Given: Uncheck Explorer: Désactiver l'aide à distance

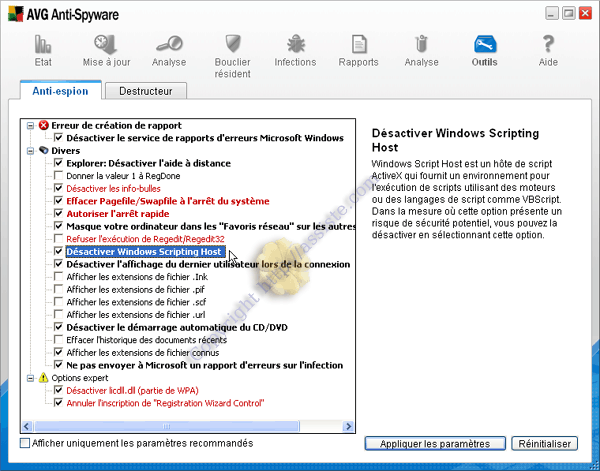Looking at the screenshot, I should pos(58,163).
